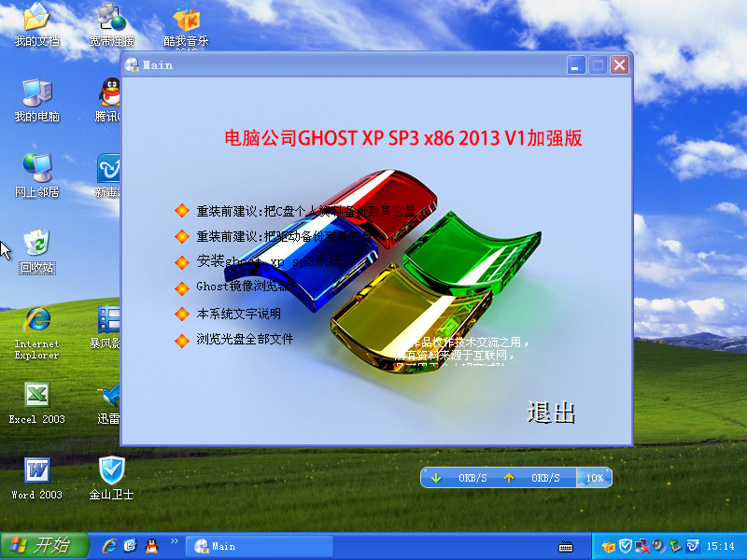The width and height of the screenshot is (747, 560).
Task: Click the 金山卫士 shield tray icon
Action: tap(626, 546)
